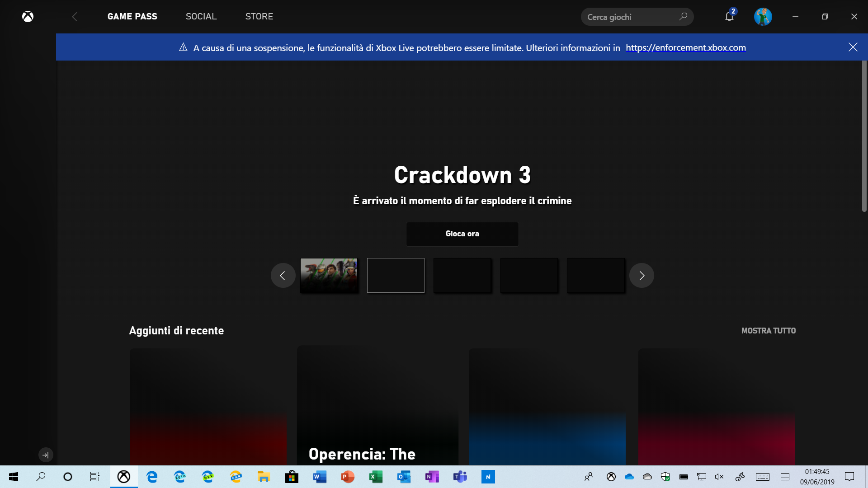Click the Xbox logo home icon

click(x=28, y=17)
